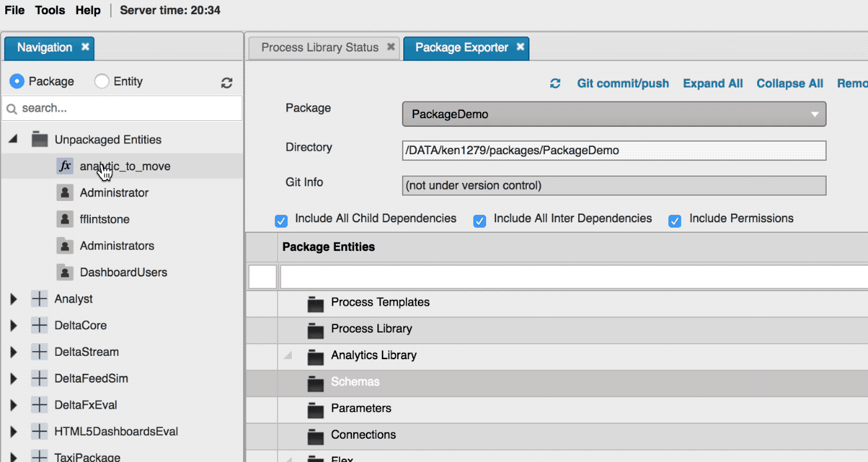The image size is (868, 462).
Task: Click the navigation search field
Action: (122, 108)
